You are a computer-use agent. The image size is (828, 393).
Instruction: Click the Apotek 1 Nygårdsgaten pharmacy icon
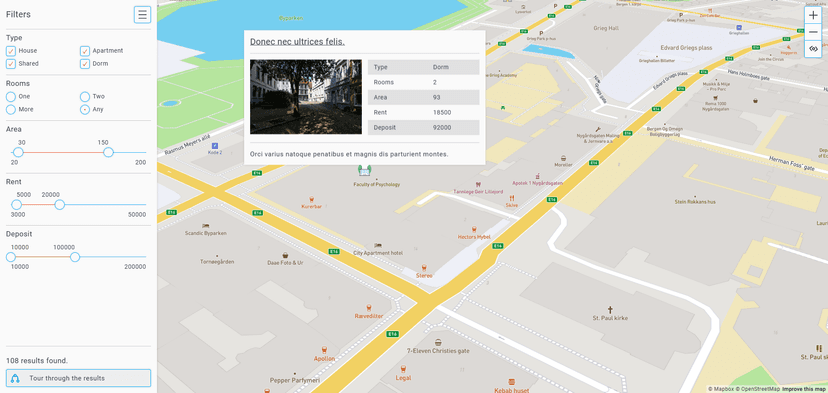[538, 175]
